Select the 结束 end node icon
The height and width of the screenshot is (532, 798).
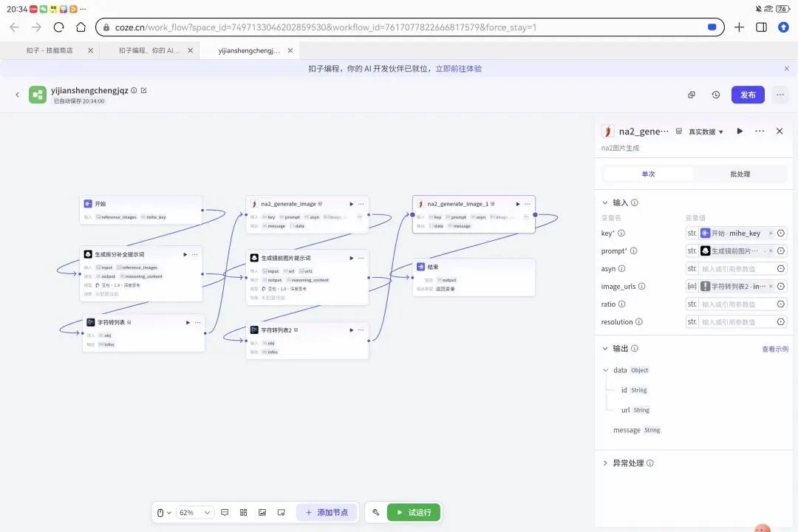coord(421,267)
